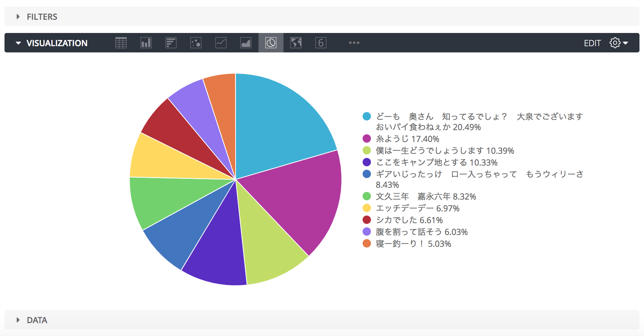This screenshot has height=336, width=644.
Task: Open the scatter plot visualization
Action: pos(196,42)
